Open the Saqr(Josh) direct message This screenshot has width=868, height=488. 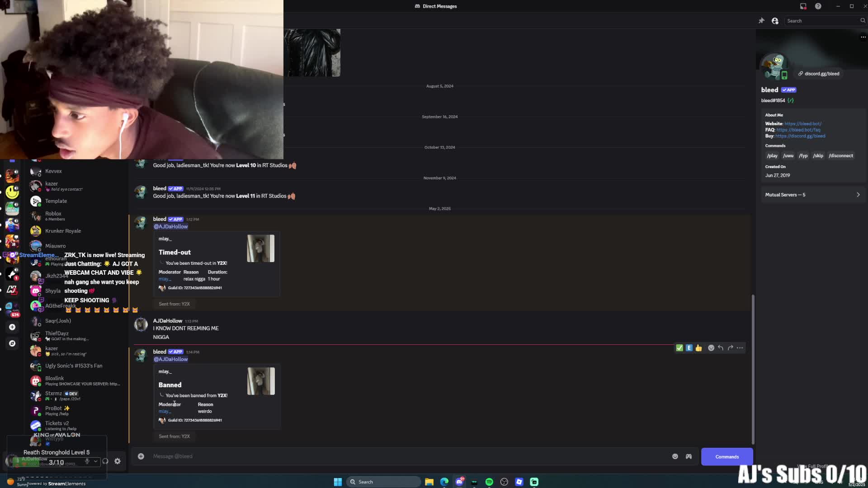(x=77, y=321)
